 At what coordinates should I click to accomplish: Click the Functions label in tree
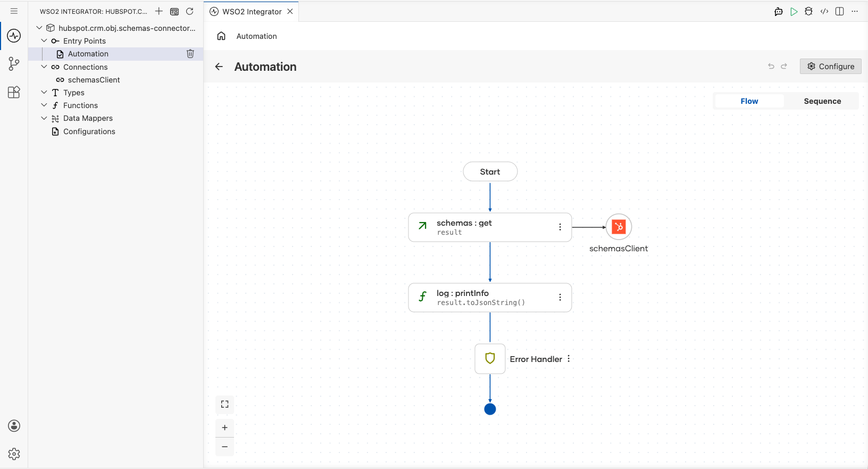[x=80, y=105]
